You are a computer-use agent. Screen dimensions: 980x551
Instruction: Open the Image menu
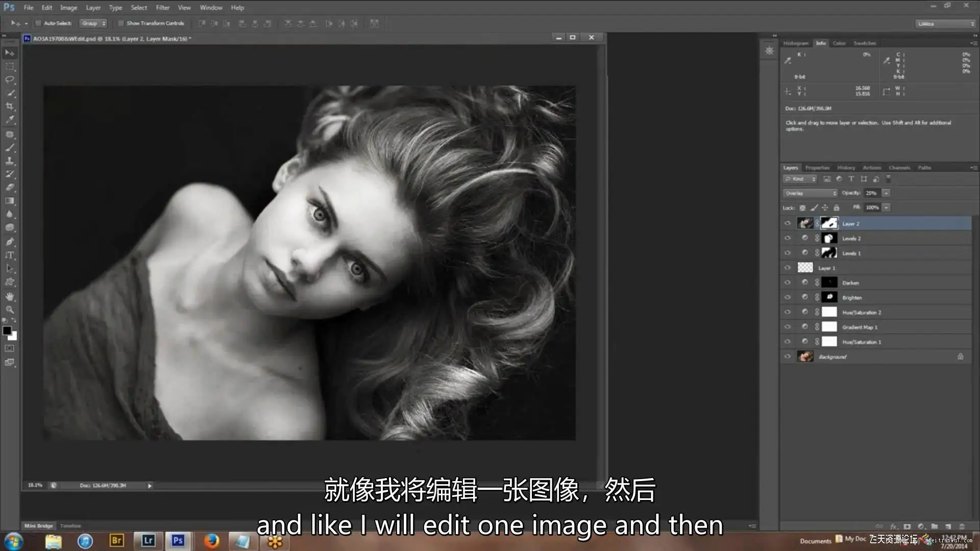pos(68,8)
